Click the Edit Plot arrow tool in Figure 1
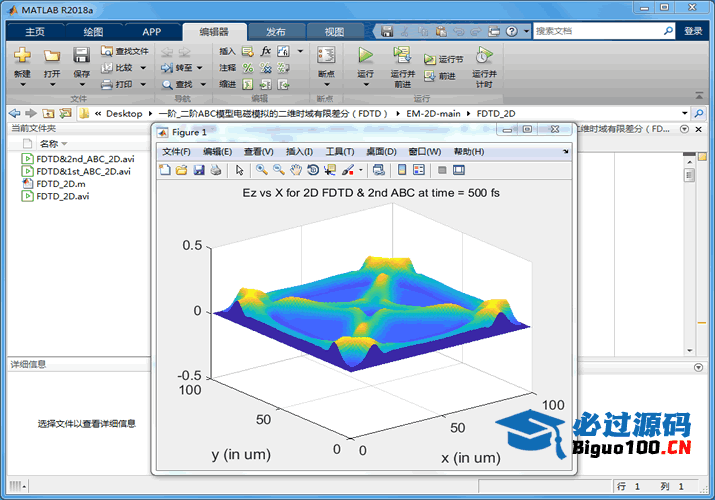The image size is (715, 500). coord(239,170)
